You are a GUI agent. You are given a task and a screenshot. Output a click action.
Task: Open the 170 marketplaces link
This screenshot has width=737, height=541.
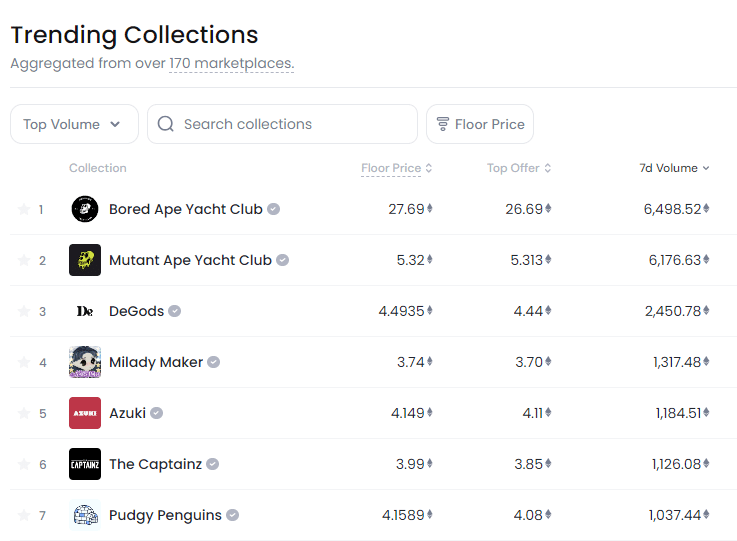tap(231, 63)
